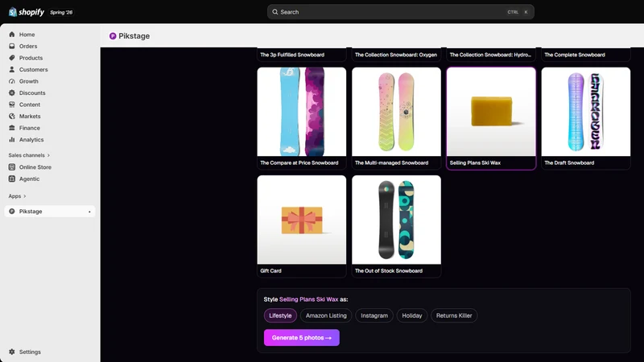Viewport: 644px width, 362px height.
Task: Focus the Search input field
Action: click(x=400, y=12)
